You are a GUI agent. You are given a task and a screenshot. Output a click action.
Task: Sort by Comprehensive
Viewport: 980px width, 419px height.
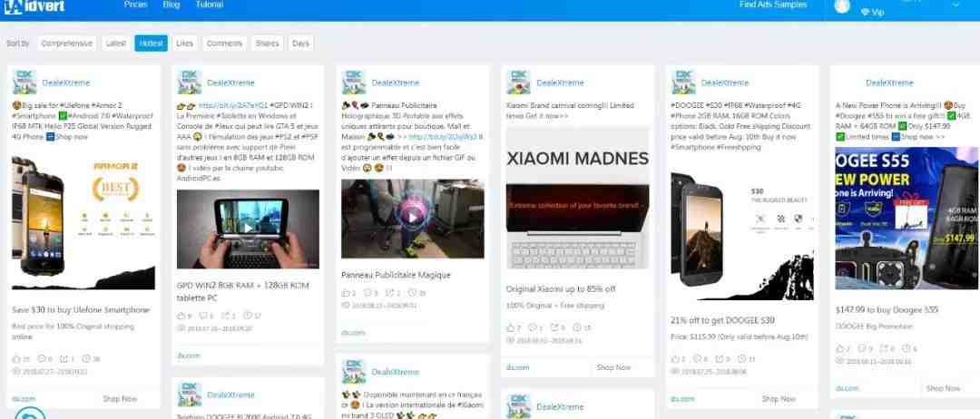click(67, 44)
